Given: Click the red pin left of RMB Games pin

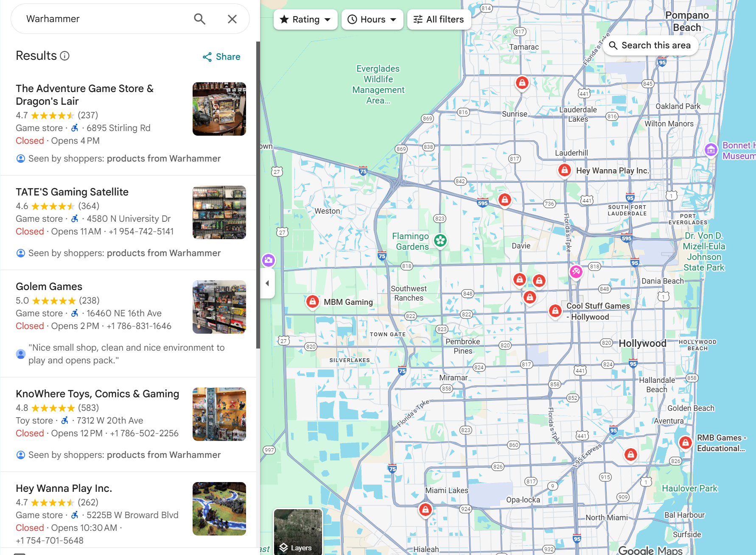Looking at the screenshot, I should 631,455.
